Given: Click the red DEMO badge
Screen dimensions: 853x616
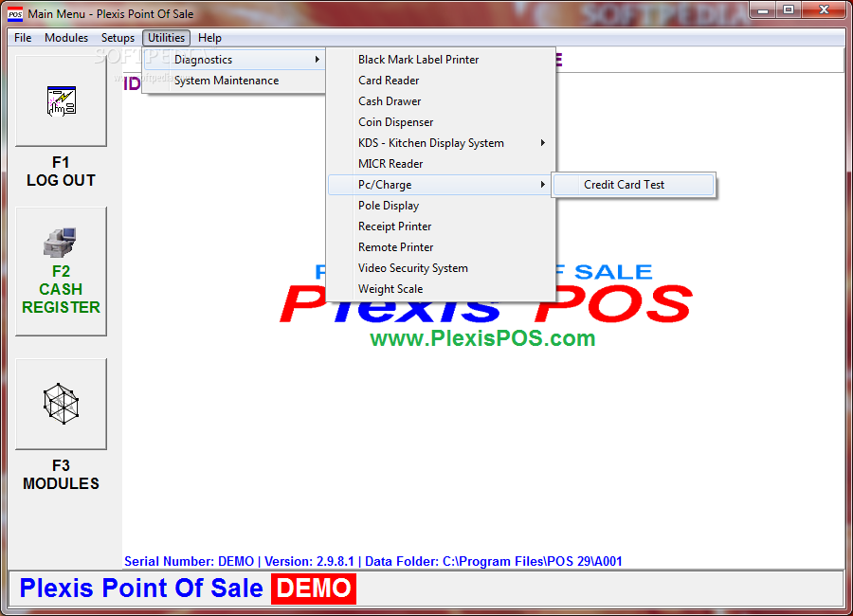Looking at the screenshot, I should pyautogui.click(x=314, y=589).
